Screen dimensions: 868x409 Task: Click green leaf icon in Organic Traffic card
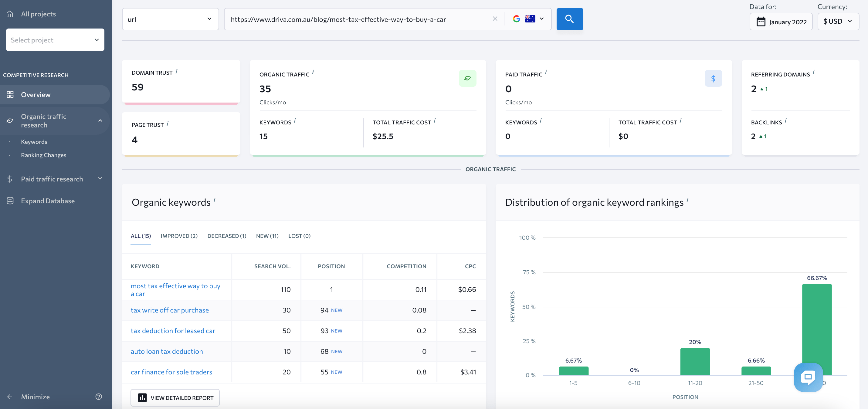[467, 78]
